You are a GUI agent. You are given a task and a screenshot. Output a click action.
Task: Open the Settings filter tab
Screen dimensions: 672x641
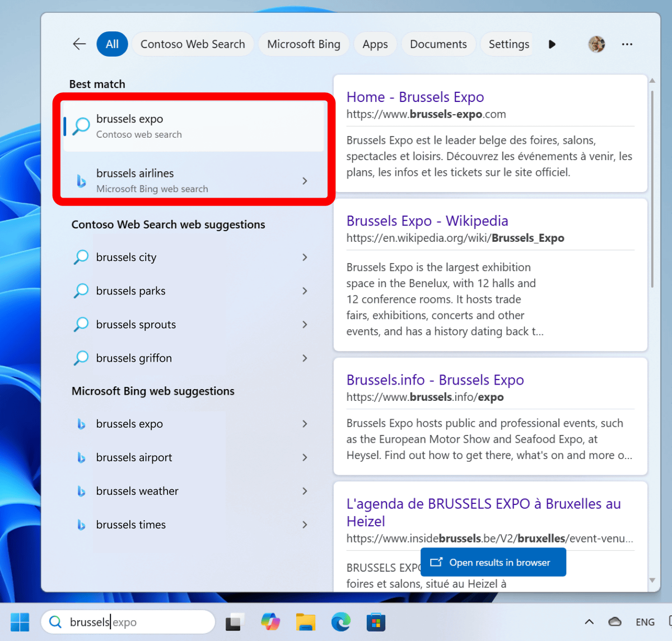point(508,44)
